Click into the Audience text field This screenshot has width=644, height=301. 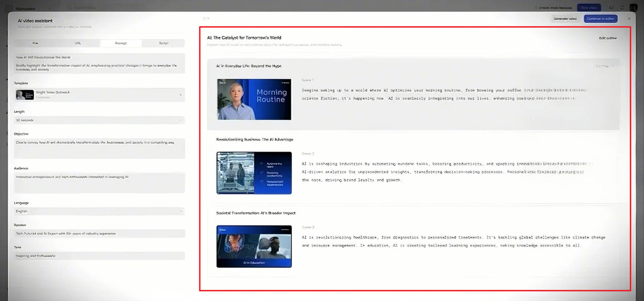100,183
